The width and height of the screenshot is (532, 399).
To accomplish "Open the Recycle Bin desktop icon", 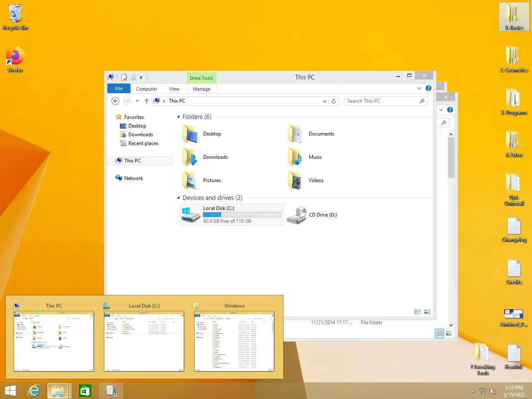I will (15, 17).
